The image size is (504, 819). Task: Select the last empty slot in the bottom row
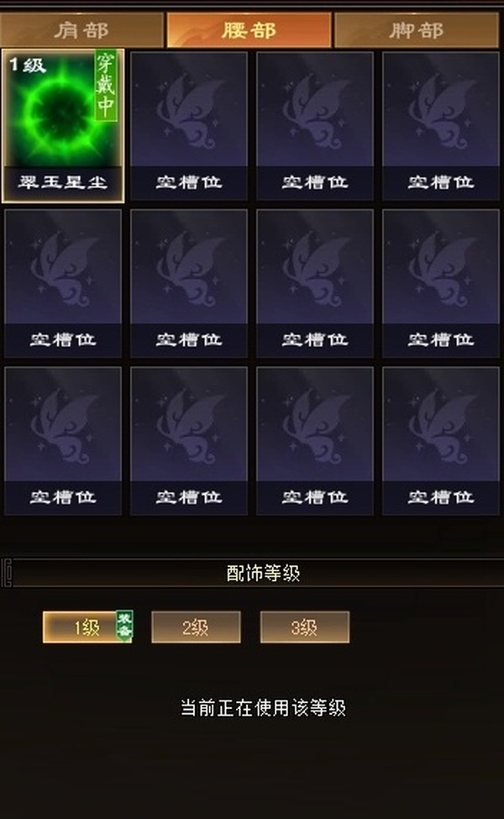[441, 441]
